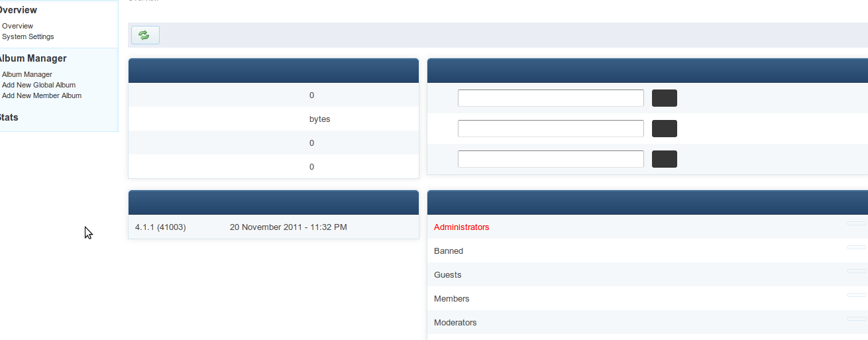Click the dark button beside the topmost input
868x340 pixels.
pyautogui.click(x=665, y=98)
